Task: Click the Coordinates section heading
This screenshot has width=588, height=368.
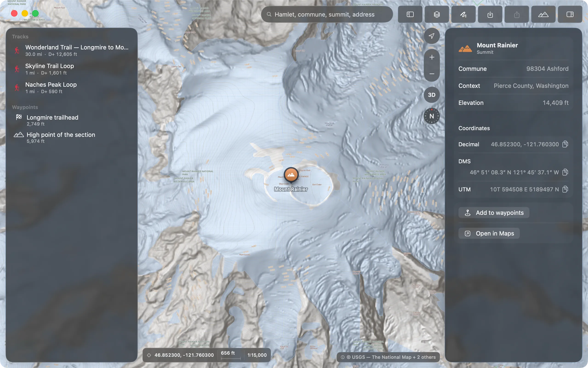Action: coord(474,128)
